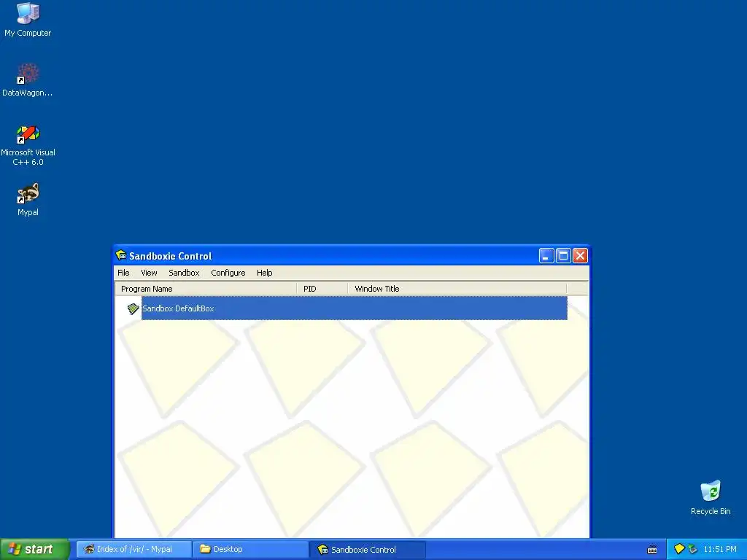The image size is (747, 560).
Task: Select the Recycle Bin icon
Action: point(711,497)
